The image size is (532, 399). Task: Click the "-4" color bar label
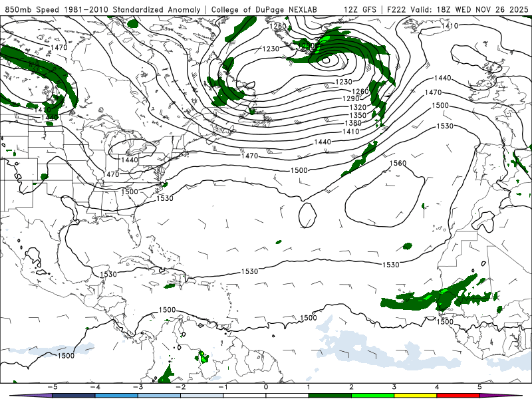tap(94, 387)
